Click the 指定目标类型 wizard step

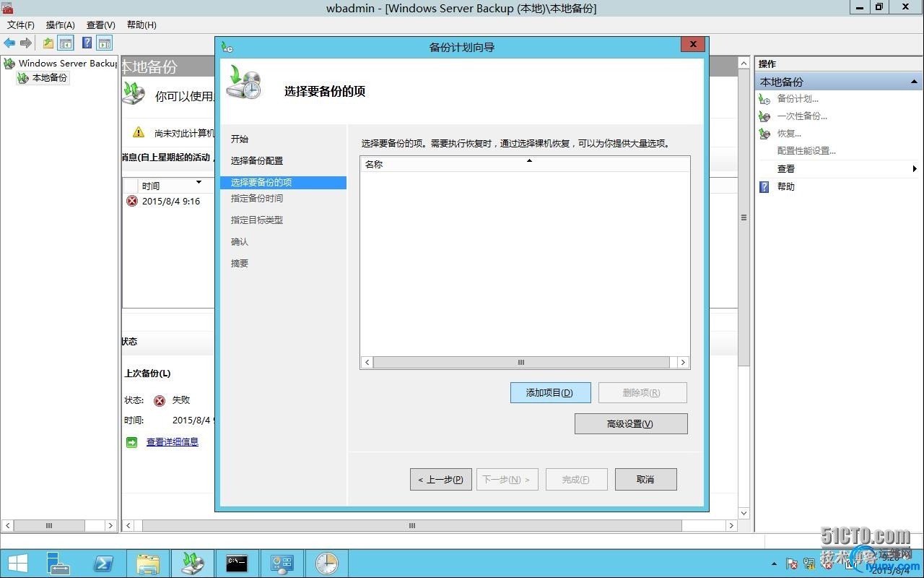[x=257, y=220]
